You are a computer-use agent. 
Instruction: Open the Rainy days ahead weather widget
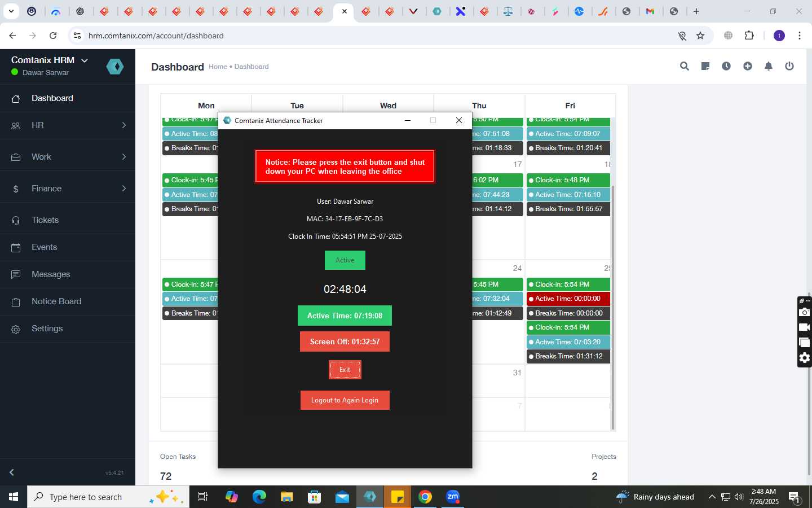[655, 497]
